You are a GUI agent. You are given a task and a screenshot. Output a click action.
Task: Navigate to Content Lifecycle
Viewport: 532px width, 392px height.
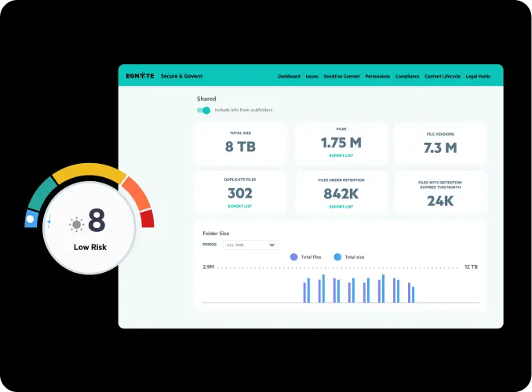[x=443, y=76]
